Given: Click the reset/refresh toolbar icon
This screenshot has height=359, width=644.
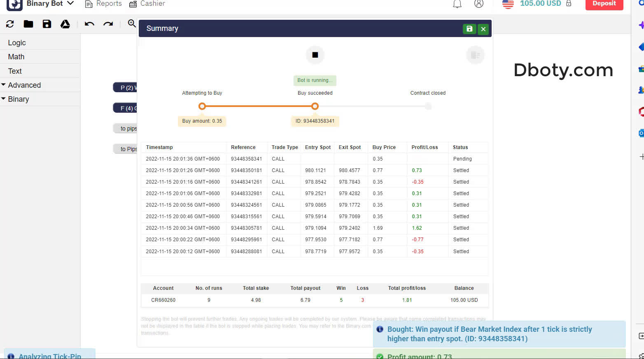Looking at the screenshot, I should click(x=10, y=24).
